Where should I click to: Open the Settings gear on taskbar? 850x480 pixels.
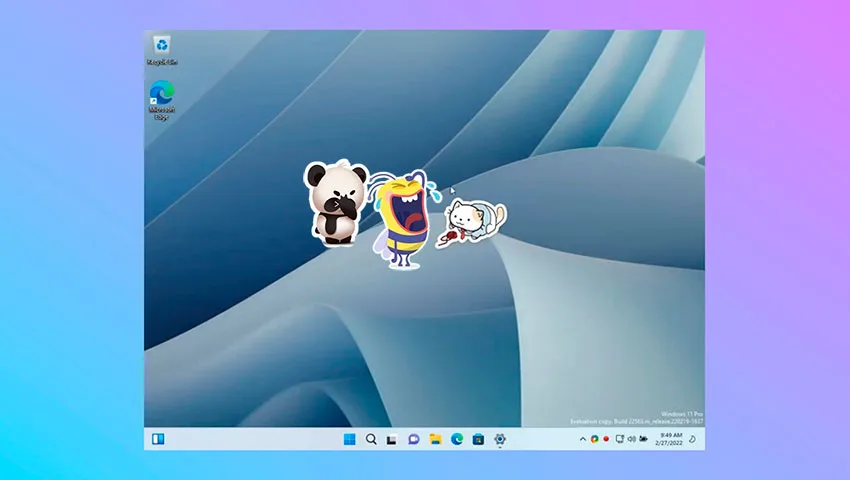(500, 439)
